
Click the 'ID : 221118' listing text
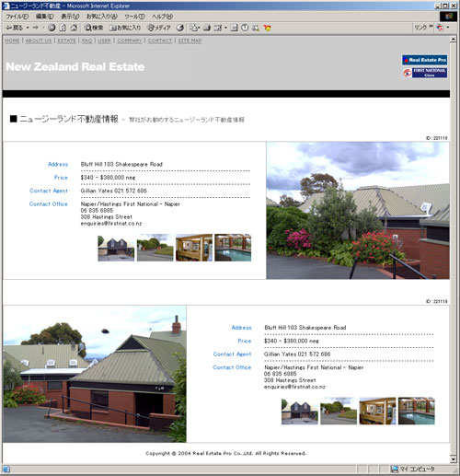437,138
